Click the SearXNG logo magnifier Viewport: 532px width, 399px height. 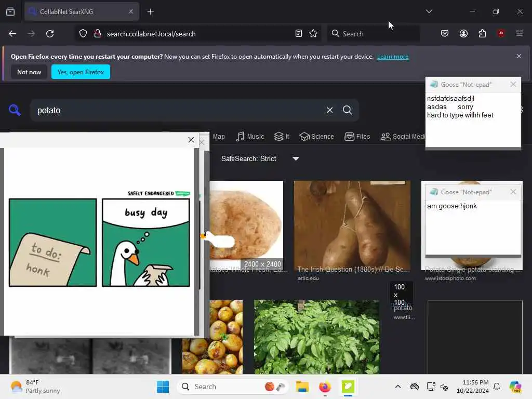click(x=15, y=110)
